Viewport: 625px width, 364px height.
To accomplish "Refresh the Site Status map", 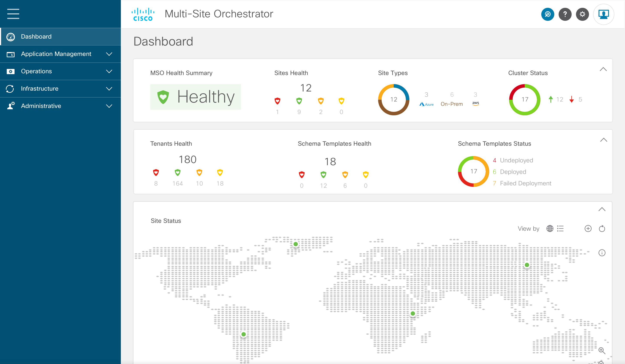I will click(602, 229).
